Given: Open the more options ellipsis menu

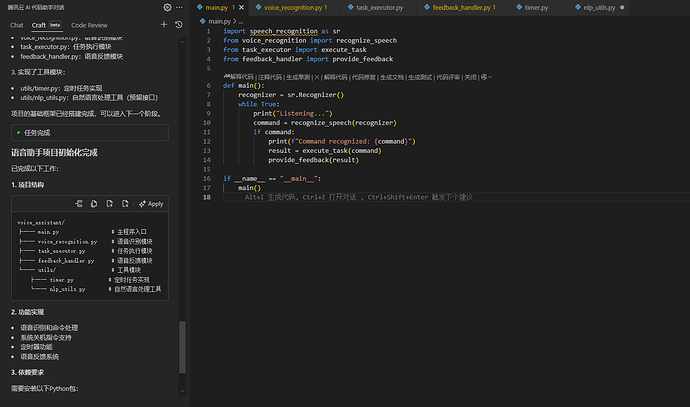Looking at the screenshot, I should point(179,7).
